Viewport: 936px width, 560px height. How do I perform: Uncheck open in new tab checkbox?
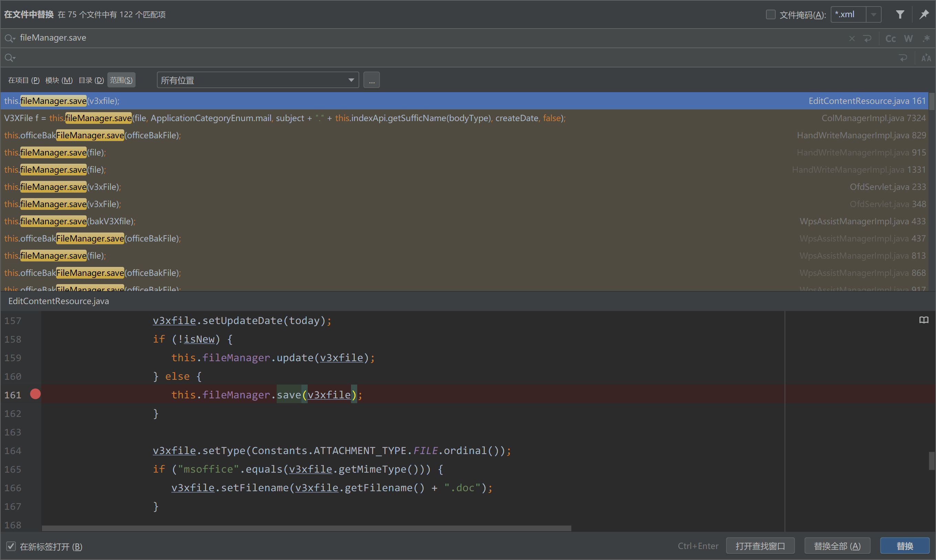(x=11, y=546)
